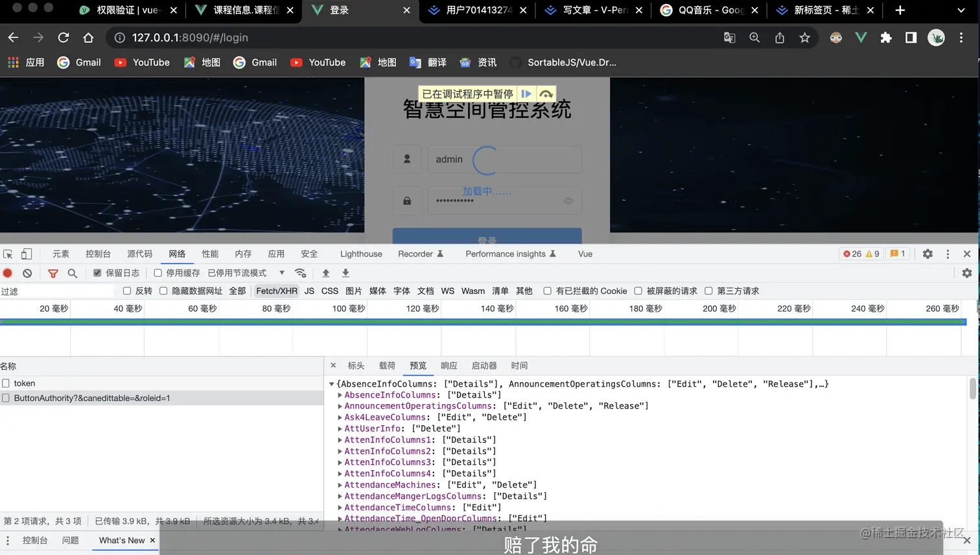Open DevTools settings gear
The height and width of the screenshot is (555, 980).
pyautogui.click(x=928, y=254)
